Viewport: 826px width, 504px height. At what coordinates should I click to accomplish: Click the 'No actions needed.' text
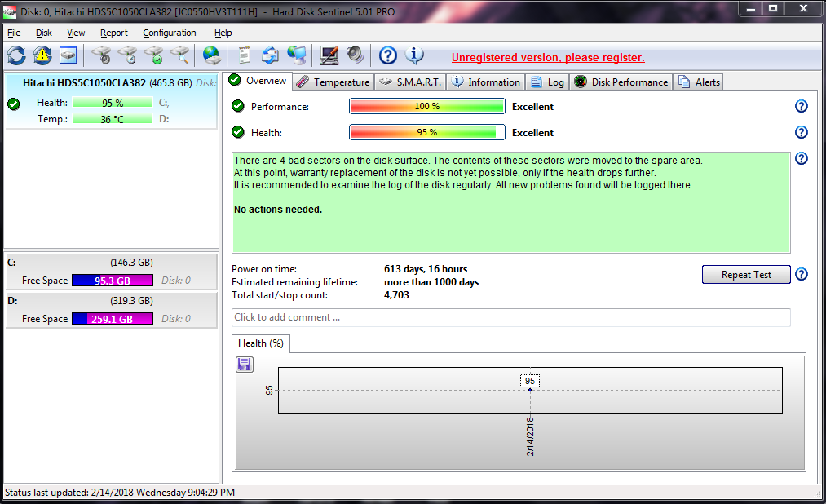(277, 210)
